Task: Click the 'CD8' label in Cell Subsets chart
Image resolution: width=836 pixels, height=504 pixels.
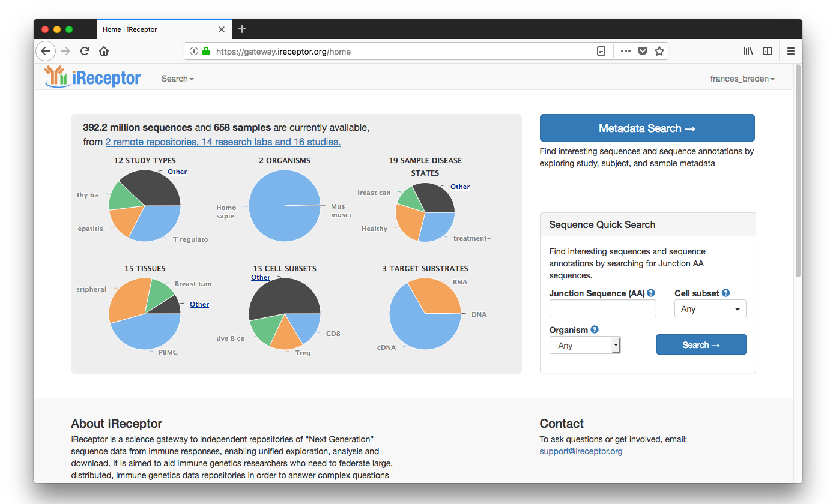Action: click(x=333, y=334)
